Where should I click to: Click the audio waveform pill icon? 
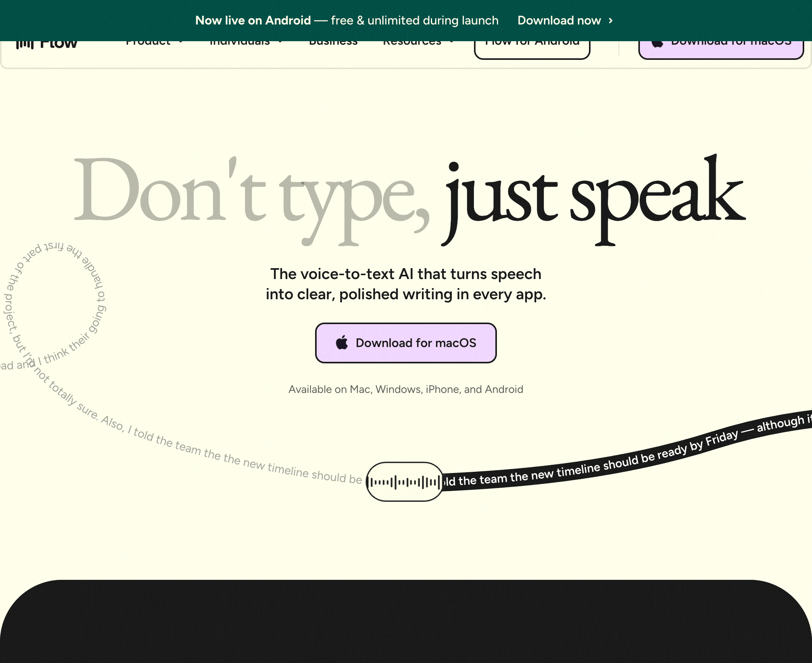[404, 482]
